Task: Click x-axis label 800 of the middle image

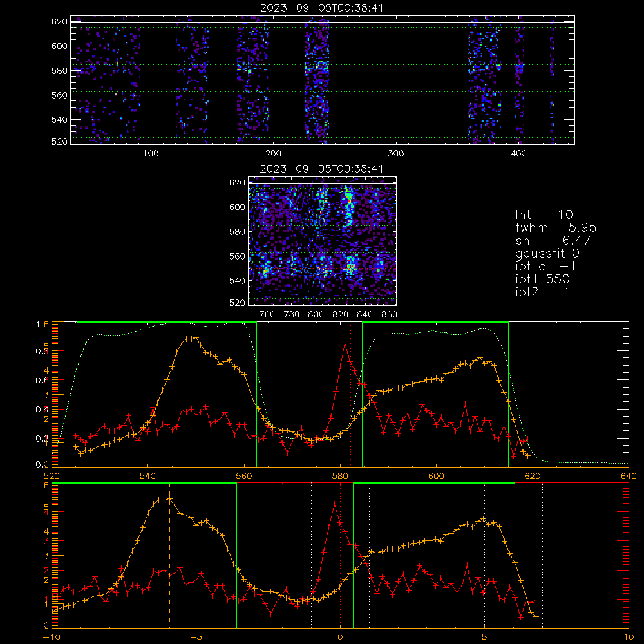Action: [x=316, y=315]
